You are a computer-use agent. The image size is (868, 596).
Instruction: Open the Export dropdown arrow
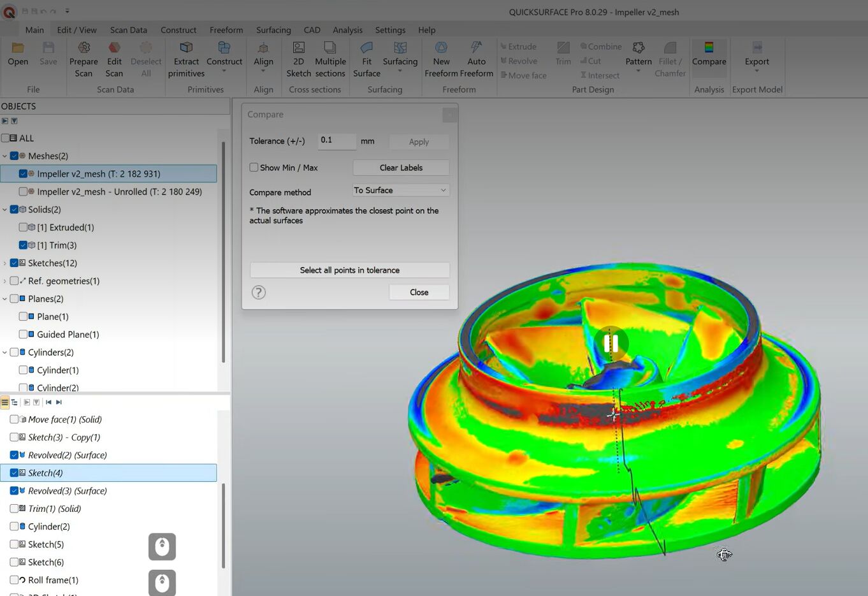point(757,71)
